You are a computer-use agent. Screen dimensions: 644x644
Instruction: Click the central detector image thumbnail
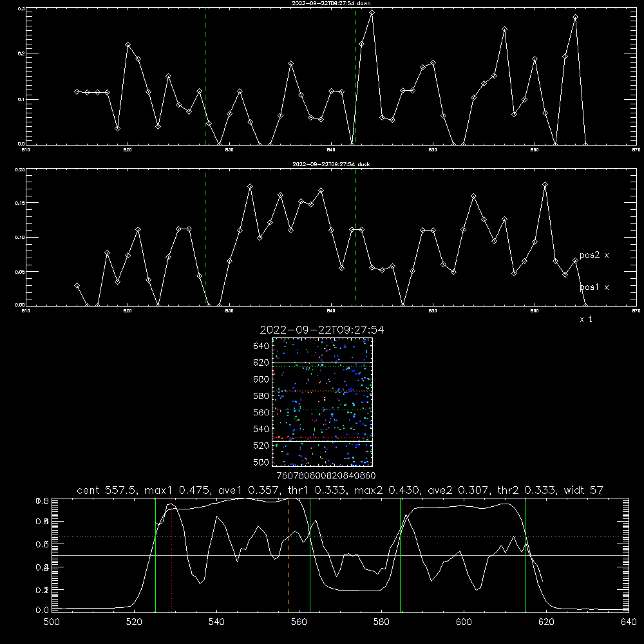322,402
